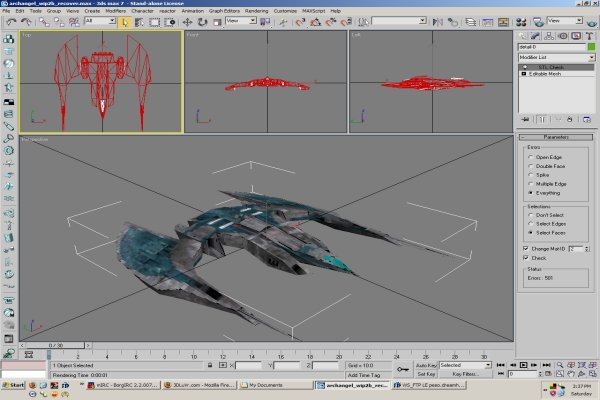This screenshot has width=600, height=400.
Task: Click the Set Key button
Action: 426,374
